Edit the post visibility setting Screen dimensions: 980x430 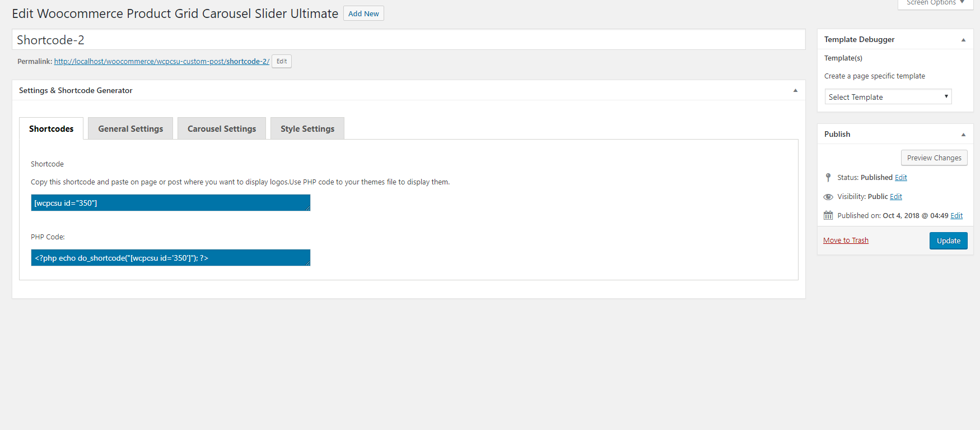click(x=896, y=197)
